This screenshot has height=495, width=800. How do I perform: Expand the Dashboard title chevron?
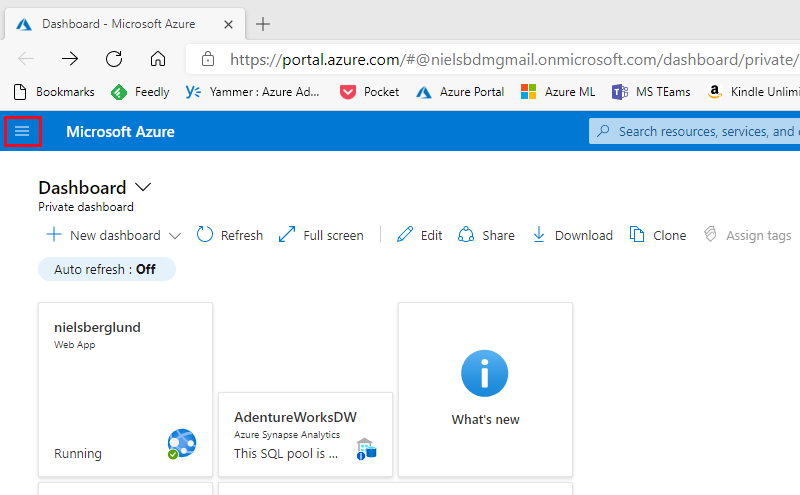143,187
